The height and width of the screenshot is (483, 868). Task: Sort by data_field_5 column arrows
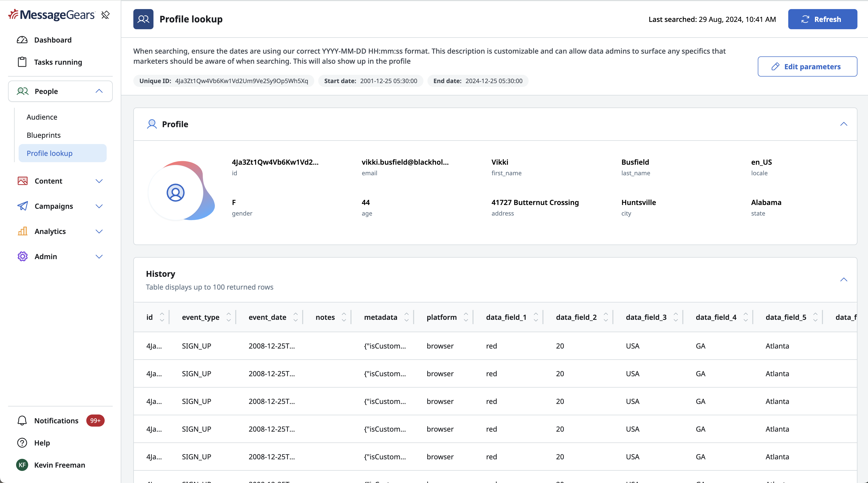pos(815,317)
